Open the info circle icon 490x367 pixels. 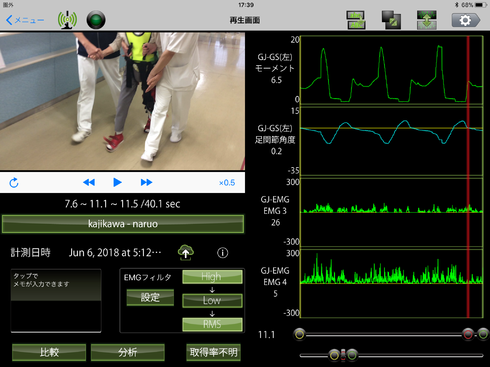pos(223,253)
